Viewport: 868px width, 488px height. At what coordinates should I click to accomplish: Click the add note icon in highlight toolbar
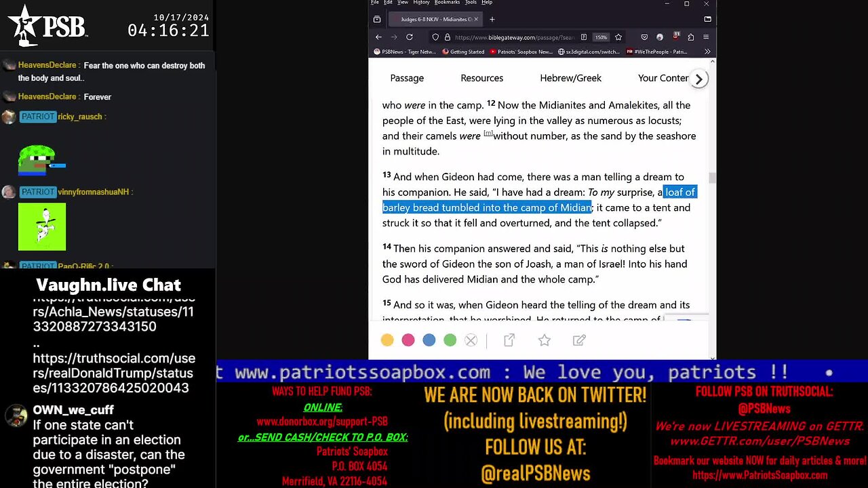[x=579, y=340]
